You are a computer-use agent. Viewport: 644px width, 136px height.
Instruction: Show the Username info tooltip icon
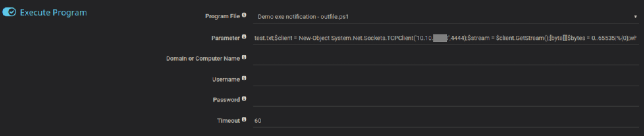244,78
